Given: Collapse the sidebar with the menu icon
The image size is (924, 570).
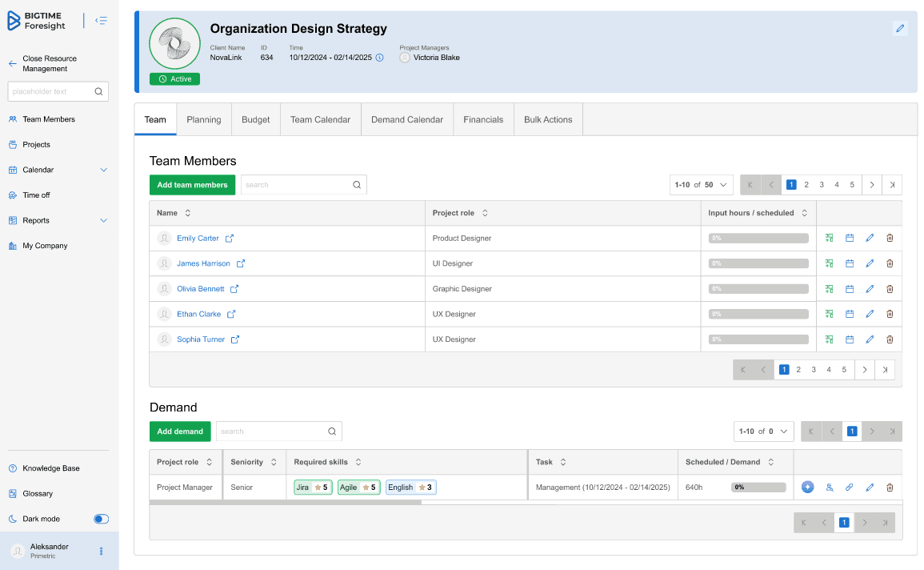Looking at the screenshot, I should pyautogui.click(x=101, y=21).
